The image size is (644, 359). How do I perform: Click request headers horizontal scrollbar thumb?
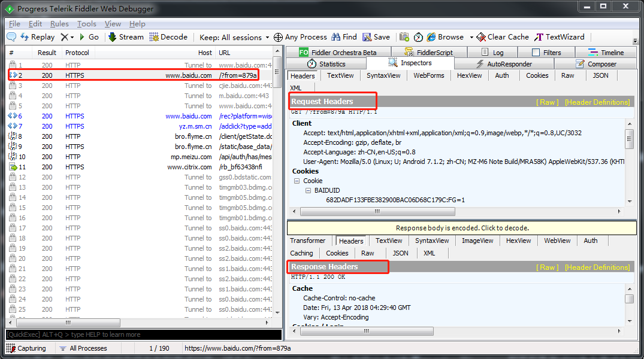tap(377, 211)
